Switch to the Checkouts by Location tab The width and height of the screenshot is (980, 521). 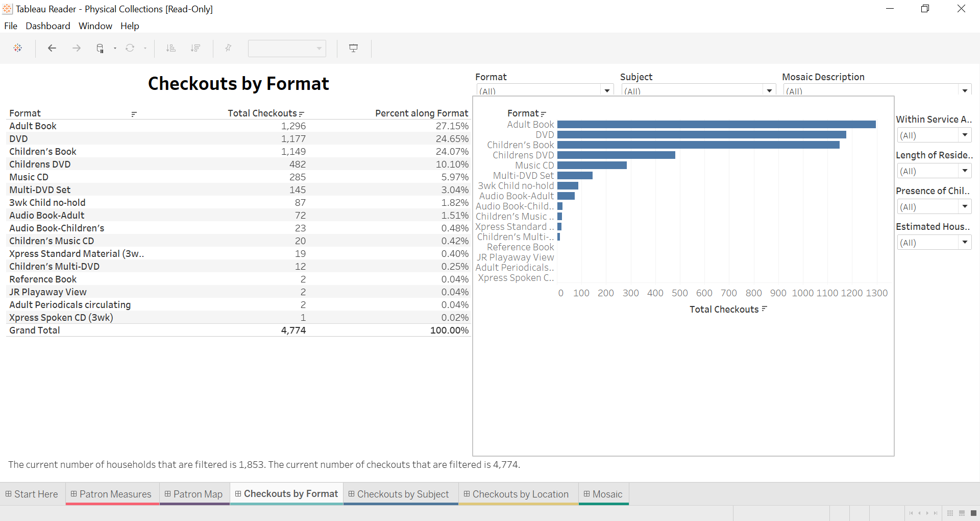point(517,494)
